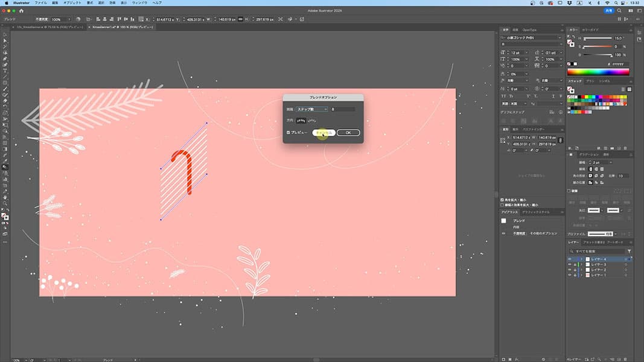
Task: Select the Type tool in toolbar
Action: point(5,71)
